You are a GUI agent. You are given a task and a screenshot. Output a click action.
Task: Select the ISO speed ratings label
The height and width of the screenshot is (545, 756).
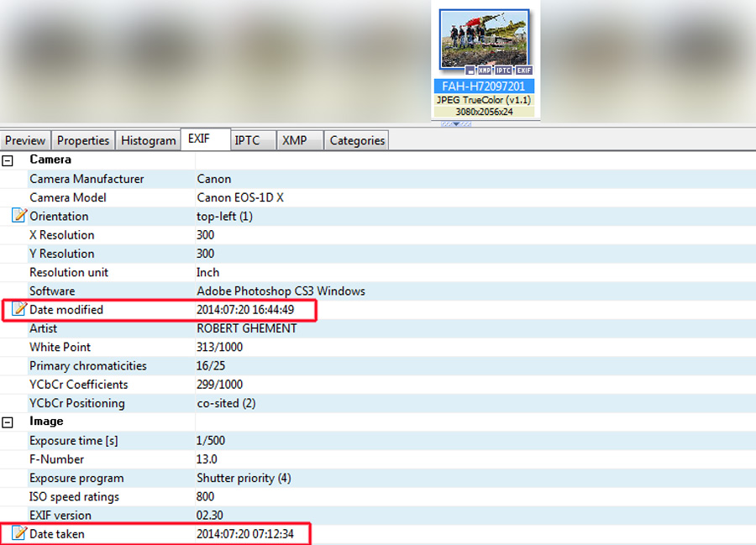[74, 497]
